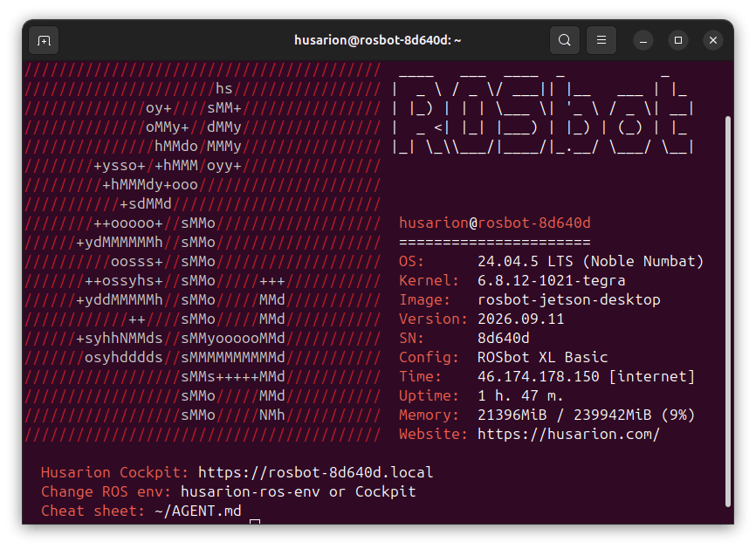This screenshot has height=549, width=756.
Task: Click the Memory: label
Action: tap(430, 415)
